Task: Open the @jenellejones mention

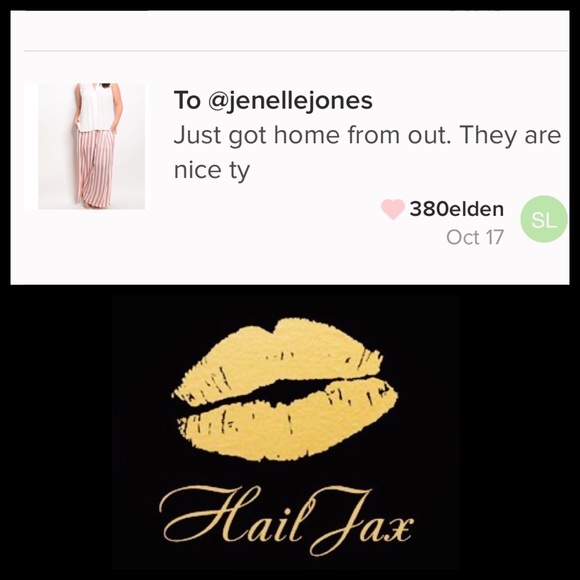Action: pyautogui.click(x=291, y=101)
